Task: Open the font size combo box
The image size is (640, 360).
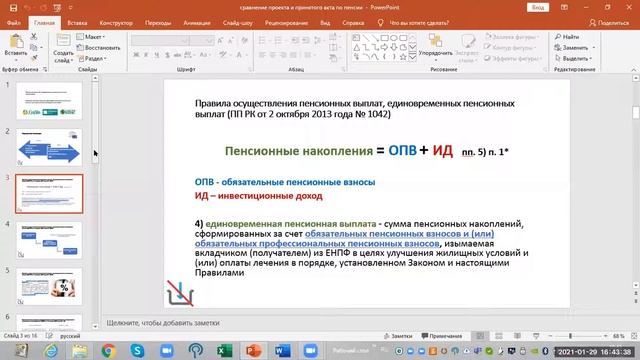Action: point(202,40)
